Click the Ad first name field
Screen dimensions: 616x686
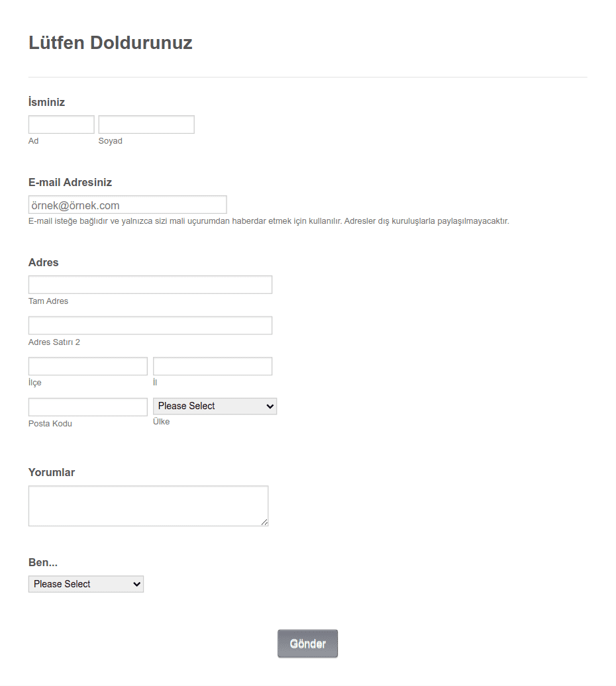61,124
